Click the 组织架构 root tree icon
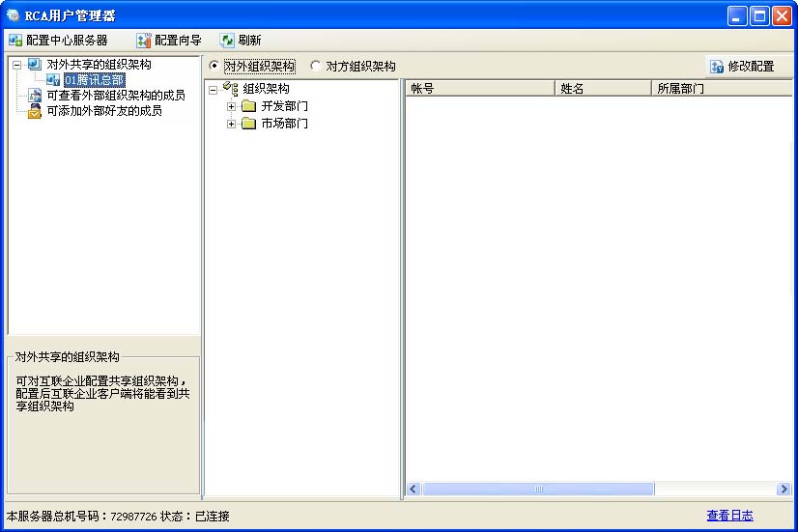Viewport: 798px width, 532px height. coord(231,89)
